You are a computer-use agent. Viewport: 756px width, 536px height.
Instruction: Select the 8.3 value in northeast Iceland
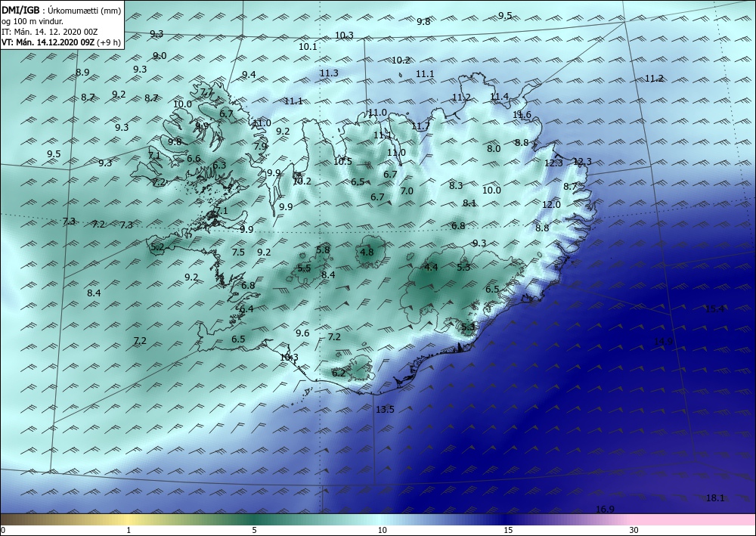point(456,185)
